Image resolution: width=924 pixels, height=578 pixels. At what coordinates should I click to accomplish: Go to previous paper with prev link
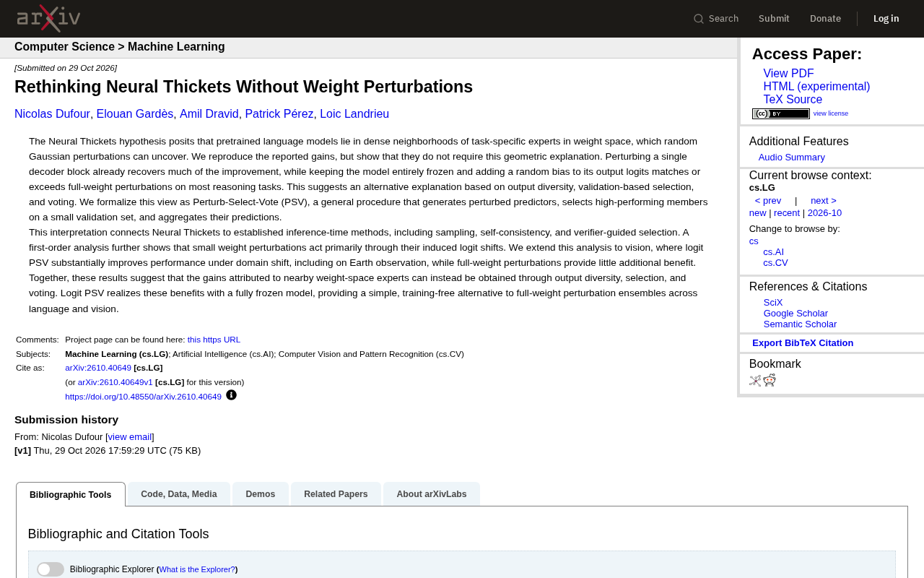coord(768,201)
